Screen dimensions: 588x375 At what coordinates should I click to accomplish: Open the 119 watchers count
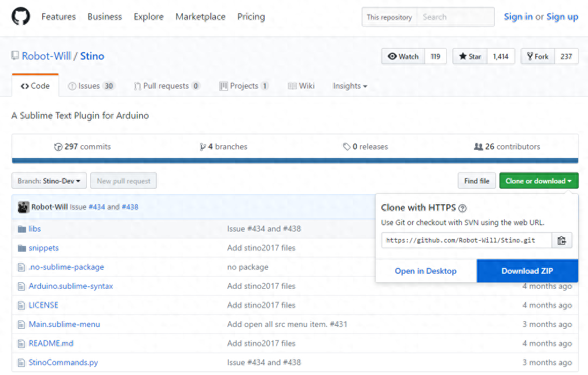coord(435,56)
